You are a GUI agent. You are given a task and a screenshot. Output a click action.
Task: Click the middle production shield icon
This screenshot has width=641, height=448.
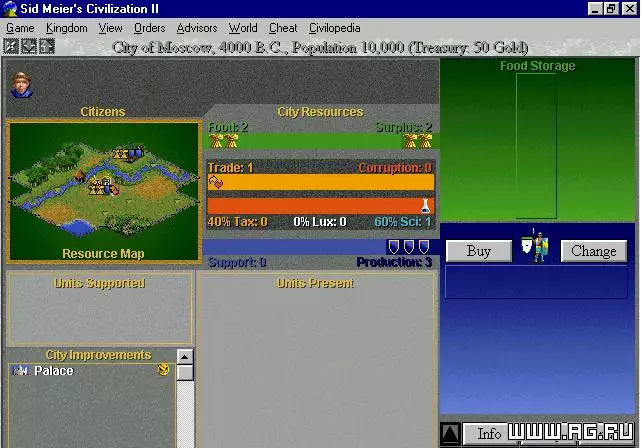click(409, 246)
